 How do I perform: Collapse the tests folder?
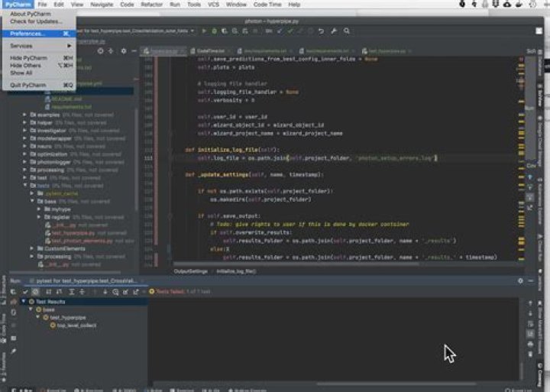[25, 186]
